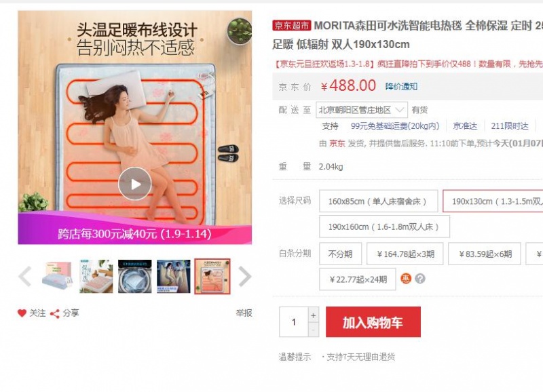The image size is (543, 392).
Task: Click the heart 关注 icon
Action: point(22,313)
